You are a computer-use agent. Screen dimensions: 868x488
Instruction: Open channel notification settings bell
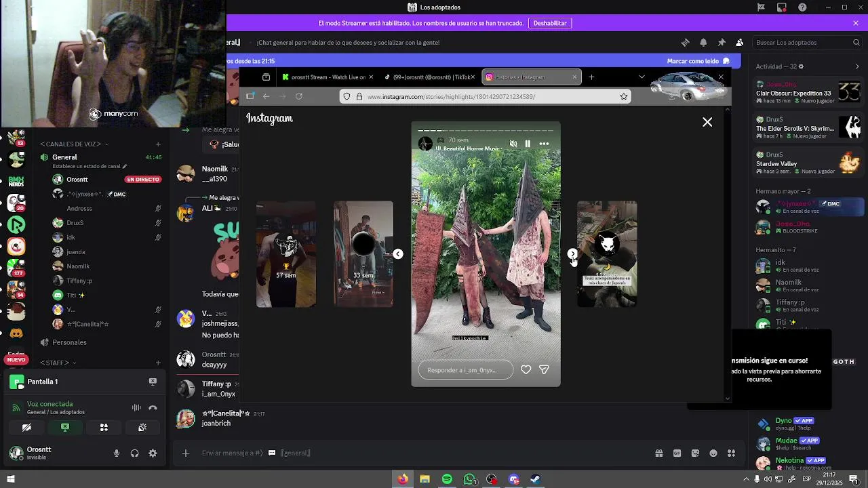point(703,42)
